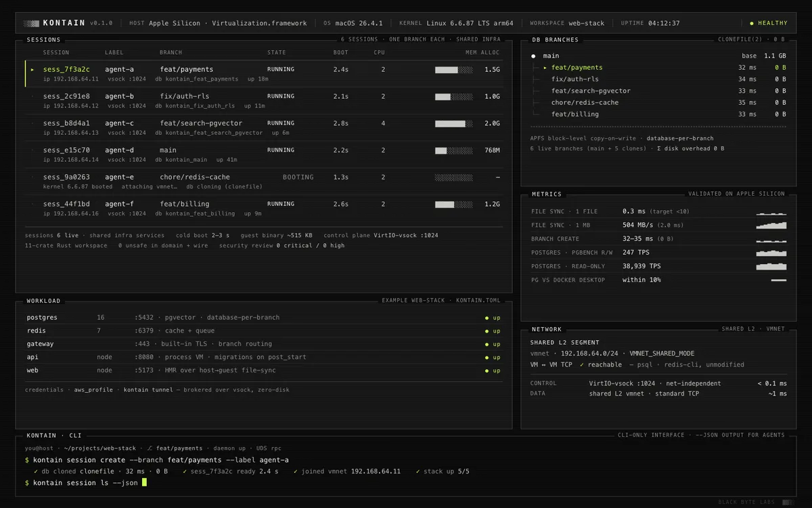This screenshot has height=508, width=812.
Task: Click the KONTAIN logo in the header
Action: tap(54, 23)
